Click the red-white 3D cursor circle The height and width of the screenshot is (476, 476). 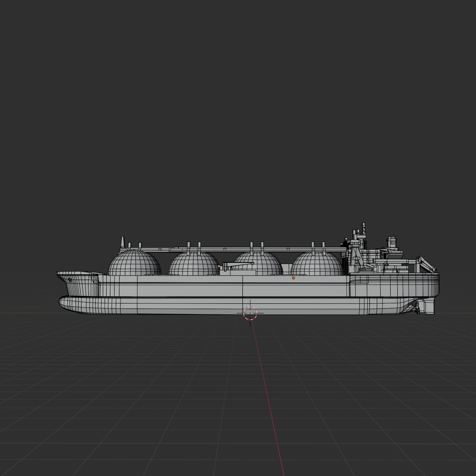point(250,313)
